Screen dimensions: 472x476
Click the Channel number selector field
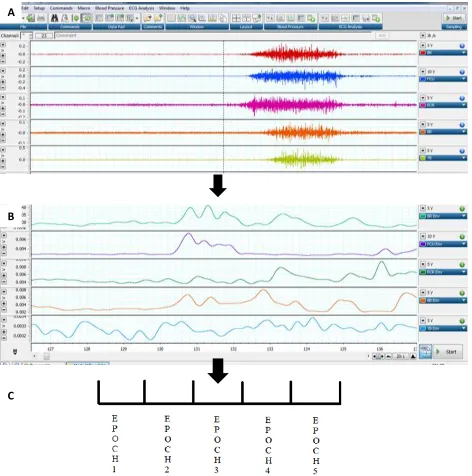26,35
